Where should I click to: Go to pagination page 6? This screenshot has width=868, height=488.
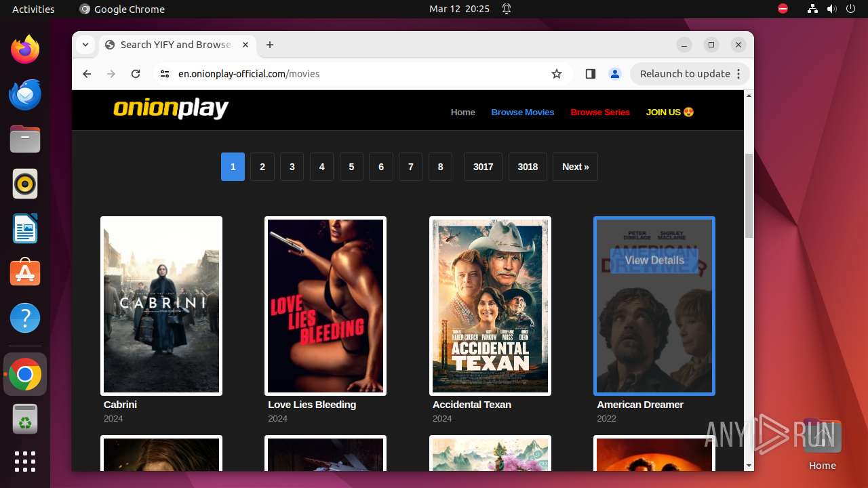coord(381,167)
